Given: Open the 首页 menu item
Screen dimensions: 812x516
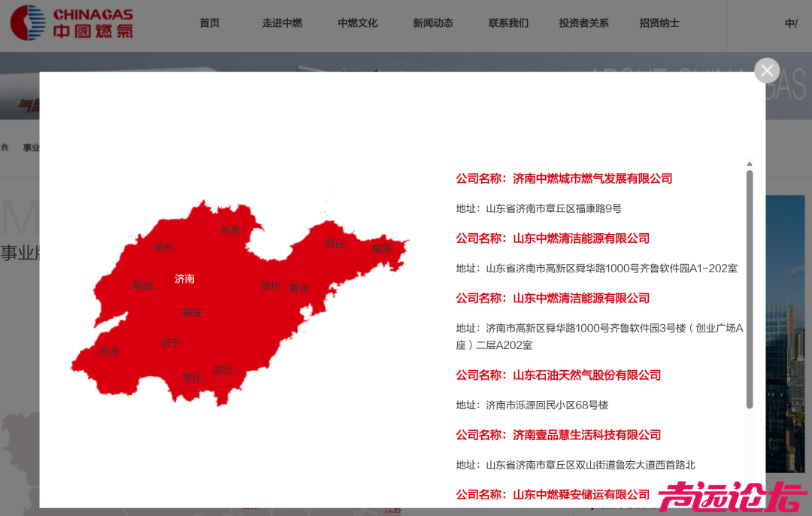Looking at the screenshot, I should [x=210, y=23].
